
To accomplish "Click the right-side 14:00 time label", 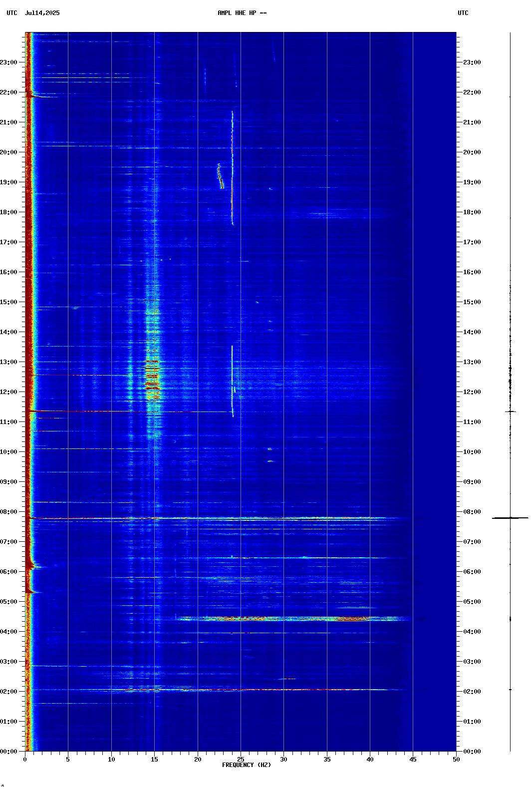I will (472, 332).
